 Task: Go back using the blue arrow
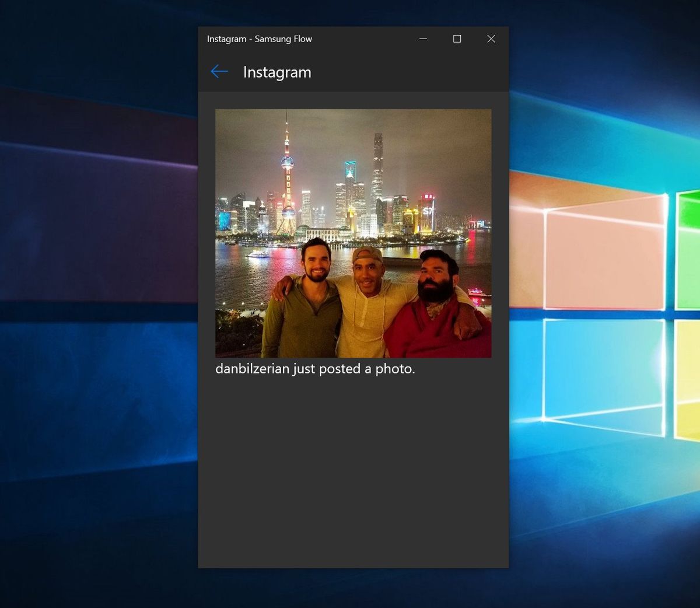pyautogui.click(x=219, y=72)
